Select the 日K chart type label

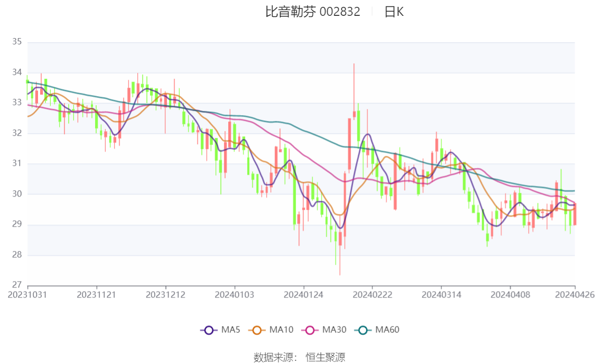394,12
